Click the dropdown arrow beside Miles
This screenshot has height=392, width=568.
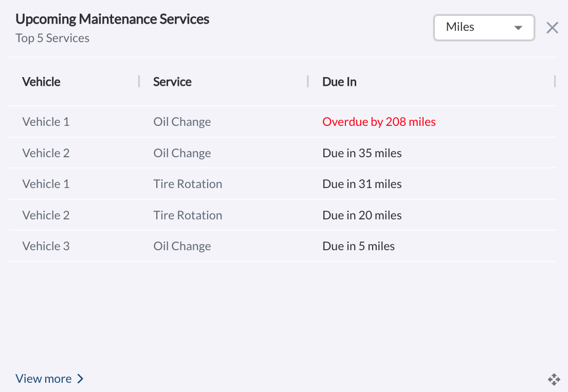click(518, 28)
